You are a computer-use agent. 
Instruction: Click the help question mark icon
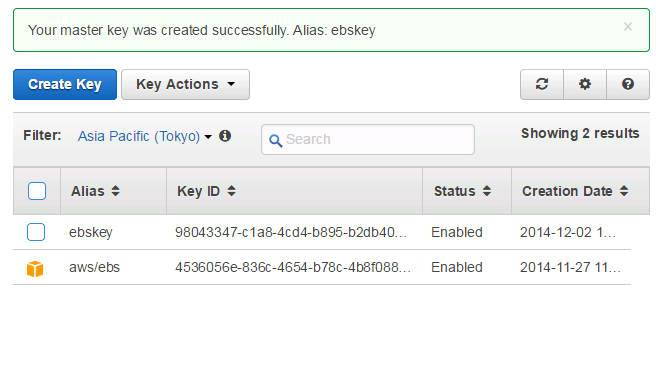[x=628, y=84]
